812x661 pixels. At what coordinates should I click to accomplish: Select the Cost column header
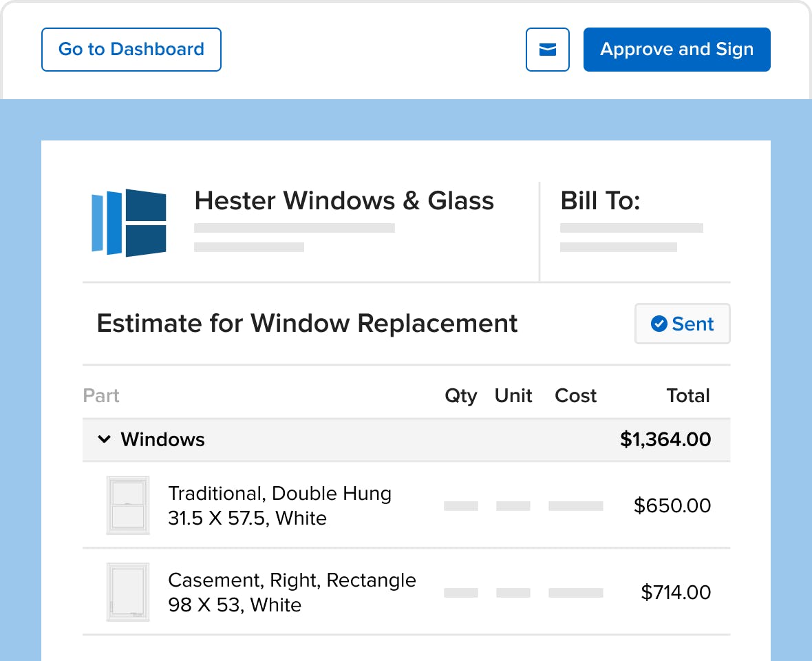pos(576,396)
